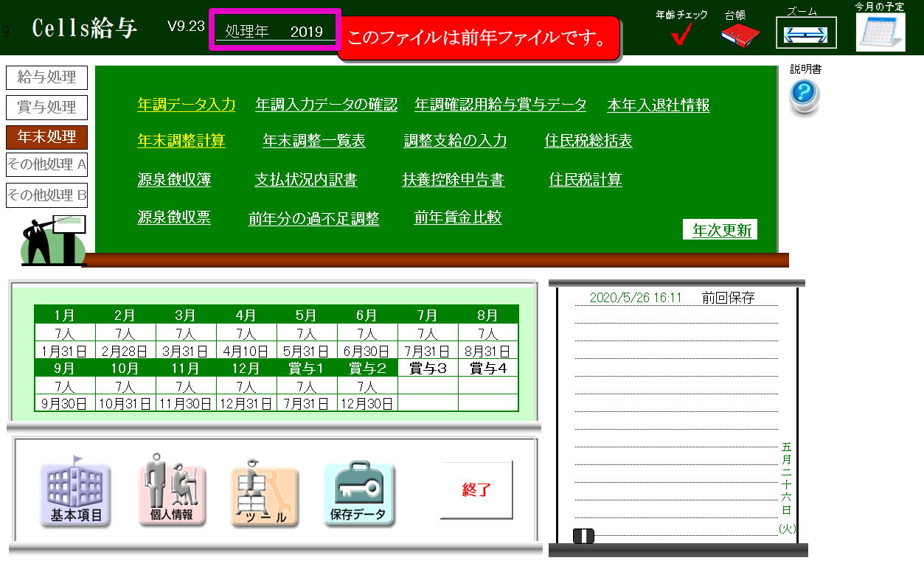This screenshot has height=569, width=924.
Task: Open 本年入退社情報 link
Action: tap(659, 105)
